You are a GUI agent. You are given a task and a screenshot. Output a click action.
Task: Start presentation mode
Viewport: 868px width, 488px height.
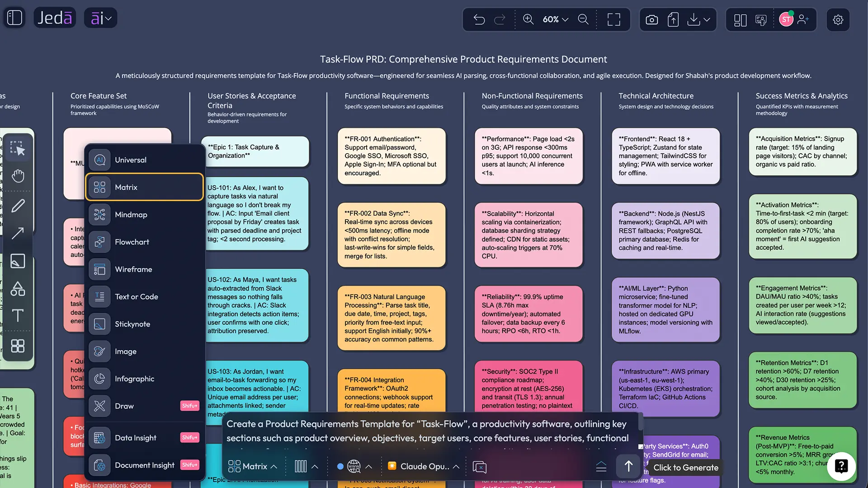click(x=761, y=20)
